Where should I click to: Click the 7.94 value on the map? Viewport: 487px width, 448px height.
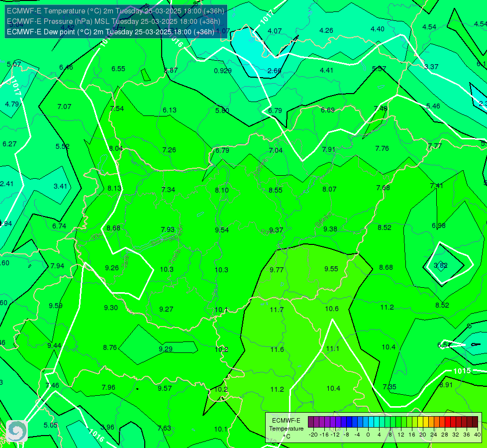pos(57,266)
